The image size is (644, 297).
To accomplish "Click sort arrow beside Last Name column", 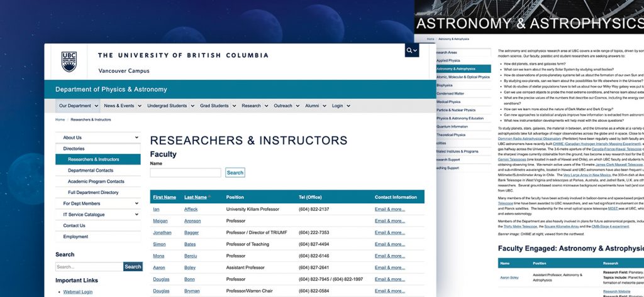I will tap(209, 197).
